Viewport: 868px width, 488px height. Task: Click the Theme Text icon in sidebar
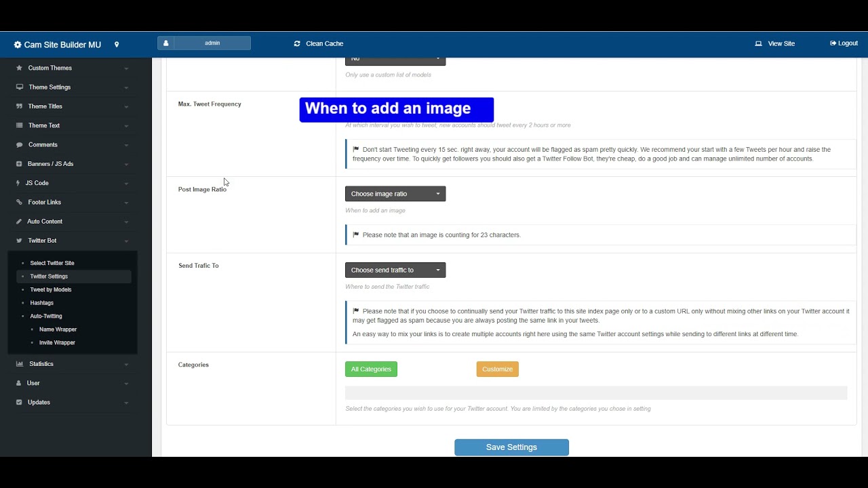point(20,125)
